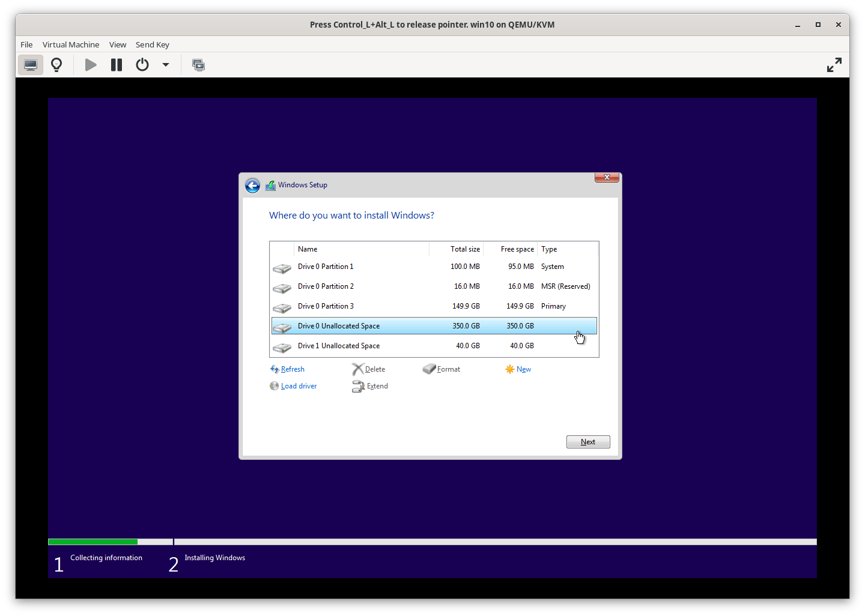Click the MSR (Reserved) type cell
Image resolution: width=865 pixels, height=616 pixels.
[x=566, y=286]
